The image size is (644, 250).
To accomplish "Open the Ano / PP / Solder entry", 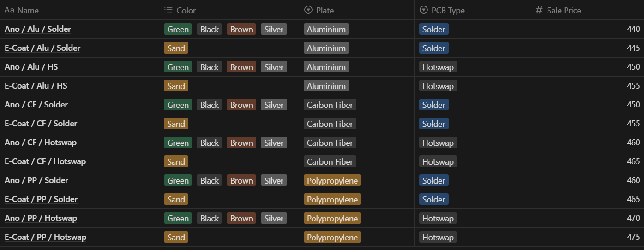I will 36,180.
